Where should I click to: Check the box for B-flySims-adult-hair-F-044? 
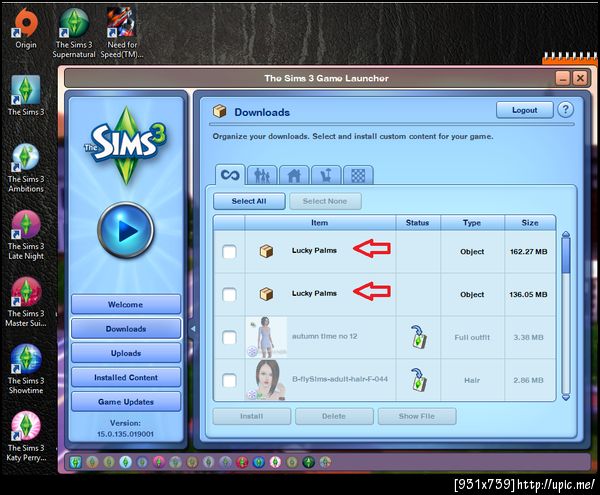click(x=229, y=380)
